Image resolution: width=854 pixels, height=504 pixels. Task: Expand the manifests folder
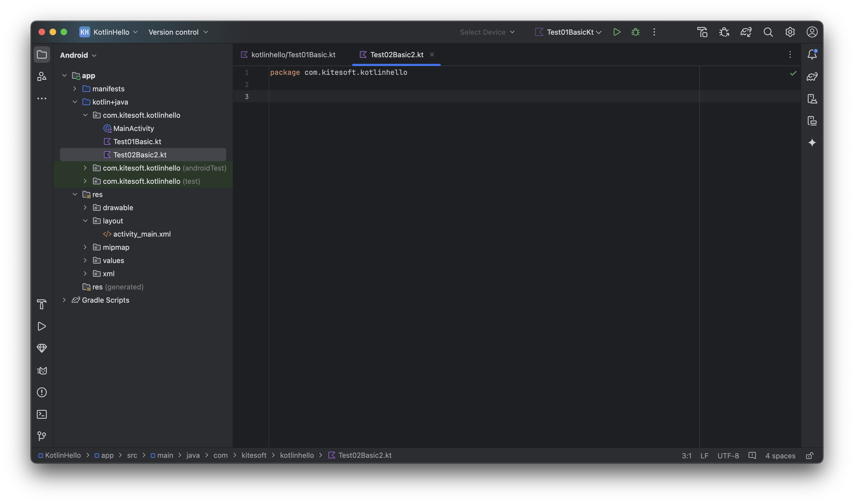point(75,89)
